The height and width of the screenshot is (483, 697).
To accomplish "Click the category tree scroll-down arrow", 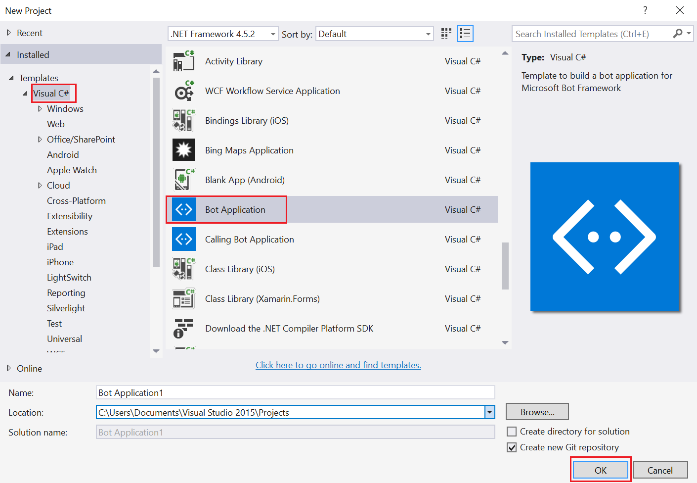I will [156, 351].
